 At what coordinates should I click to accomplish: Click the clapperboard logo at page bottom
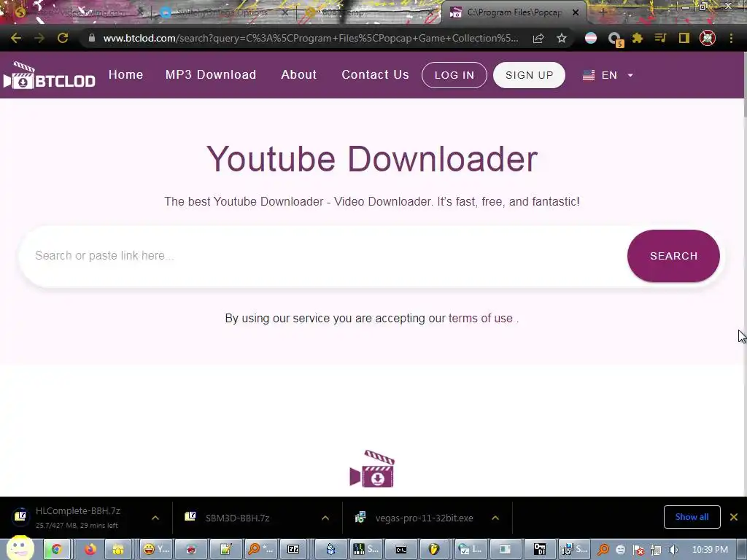coord(372,469)
